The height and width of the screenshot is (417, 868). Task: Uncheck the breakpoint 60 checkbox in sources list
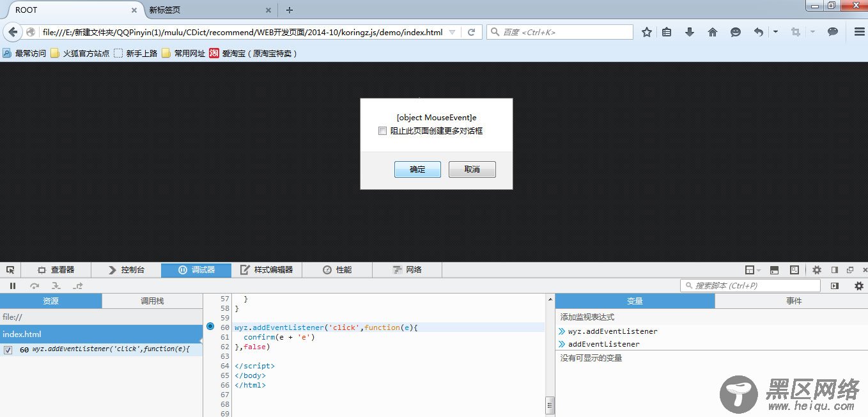click(8, 350)
